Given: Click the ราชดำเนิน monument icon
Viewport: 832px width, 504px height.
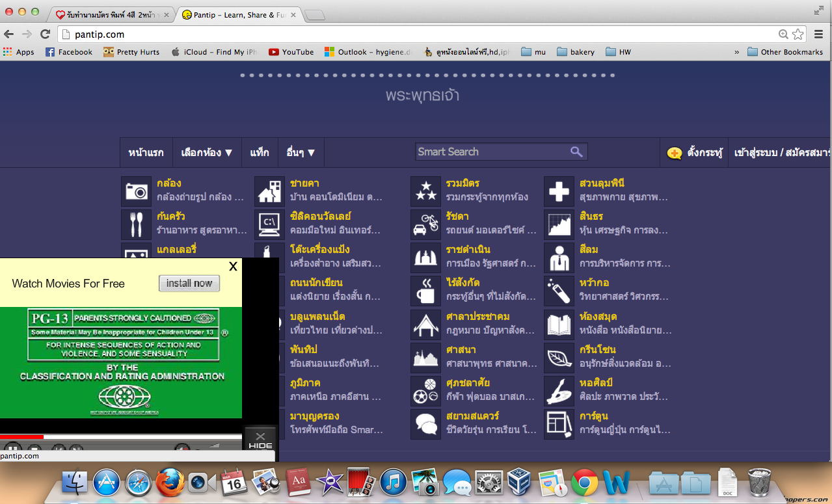Looking at the screenshot, I should click(x=425, y=258).
